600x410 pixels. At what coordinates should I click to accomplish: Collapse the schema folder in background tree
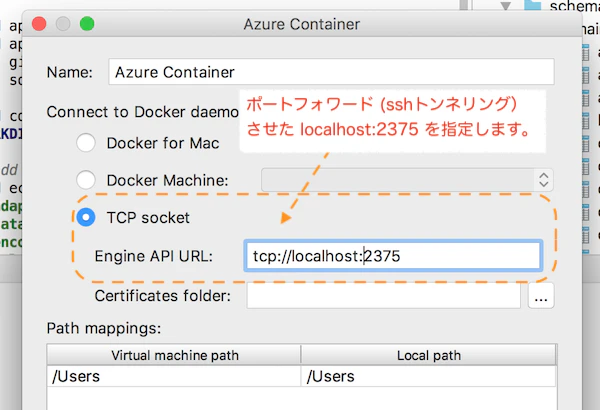point(506,6)
